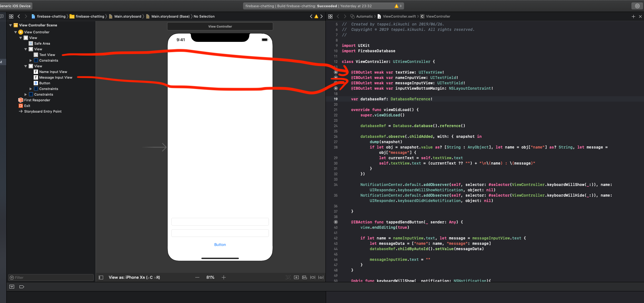Image resolution: width=644 pixels, height=303 pixels.
Task: Click the Resolve Auto Layout Issues icon
Action: 321,277
